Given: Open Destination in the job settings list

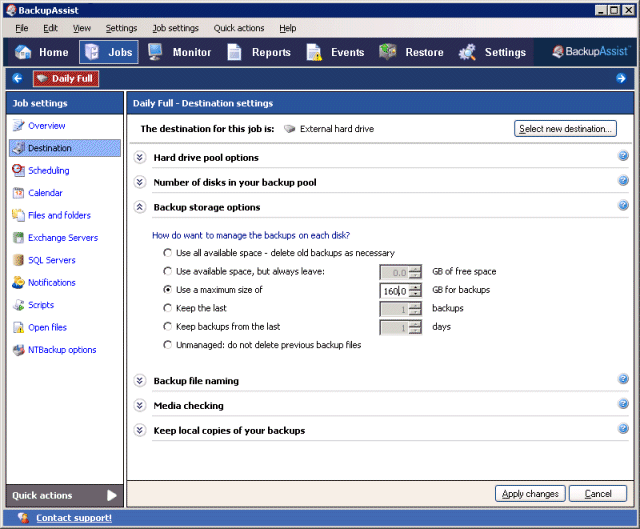Looking at the screenshot, I should (65, 148).
